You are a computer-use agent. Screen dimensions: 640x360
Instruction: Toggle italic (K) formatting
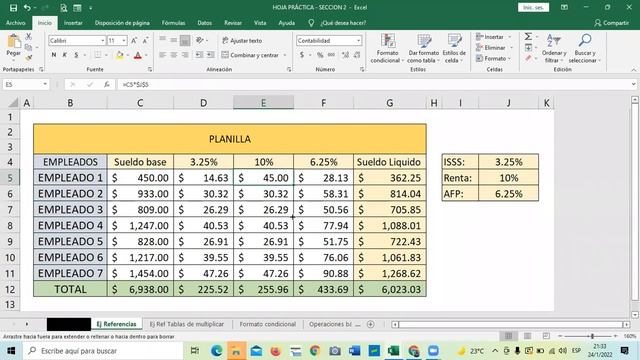(64, 55)
